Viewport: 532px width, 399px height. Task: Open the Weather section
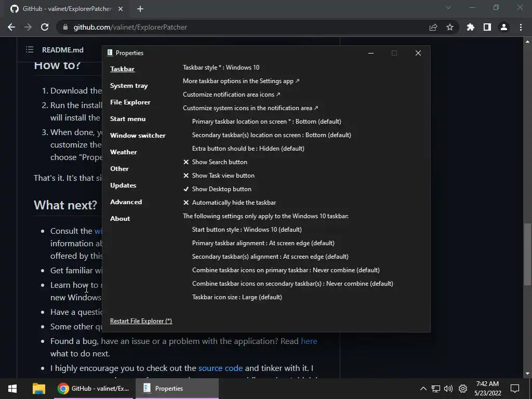[124, 152]
